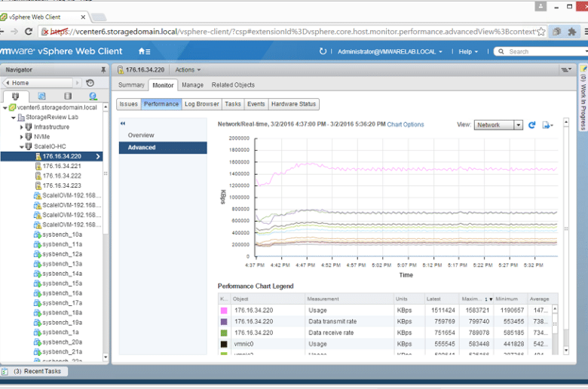Image resolution: width=588 pixels, height=389 pixels.
Task: Switch to Hosts and Clusters inventory view
Action: [15, 96]
